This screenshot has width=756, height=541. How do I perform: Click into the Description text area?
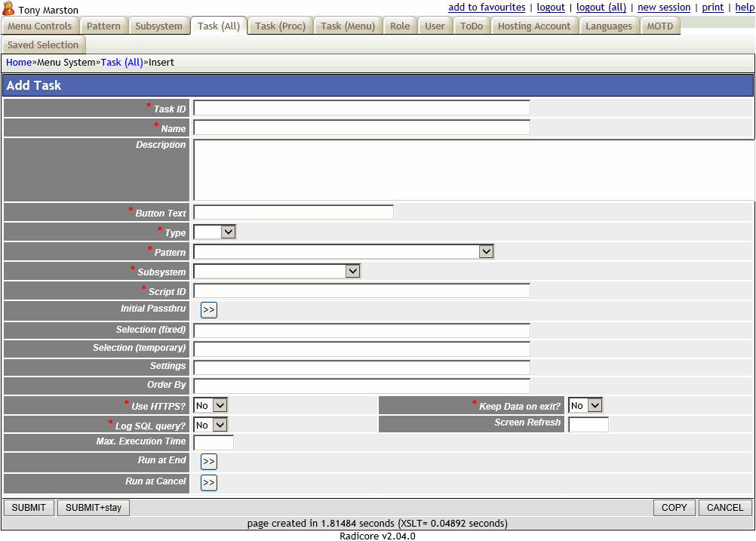coord(474,170)
